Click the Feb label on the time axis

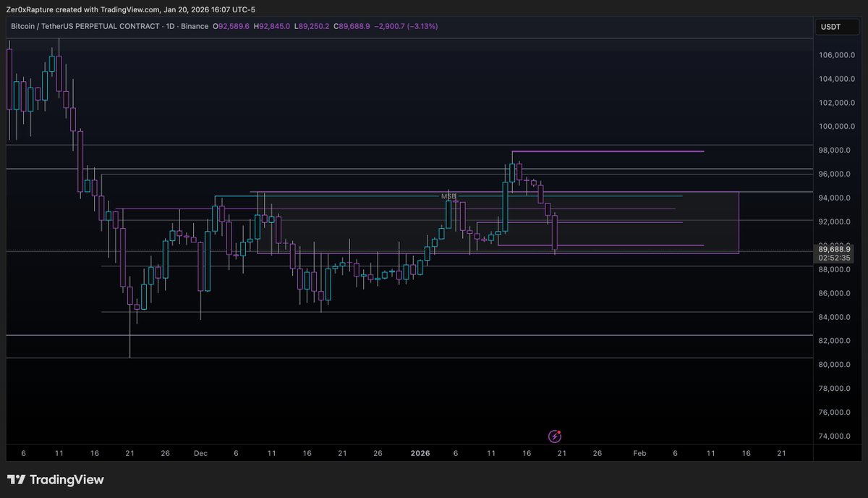tap(639, 453)
